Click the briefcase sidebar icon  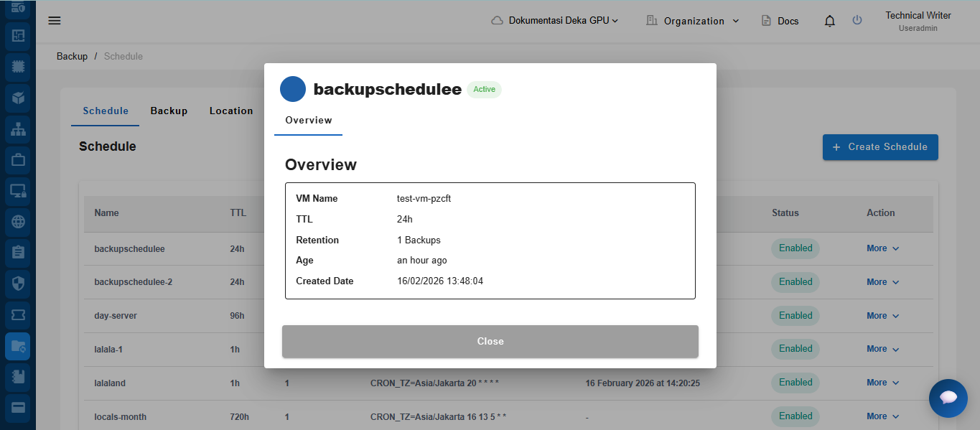18,159
